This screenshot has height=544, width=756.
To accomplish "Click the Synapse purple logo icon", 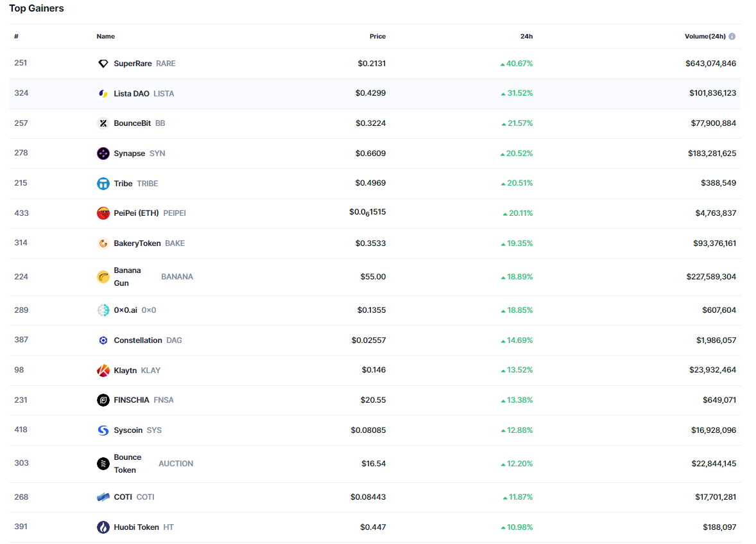I will 103,154.
